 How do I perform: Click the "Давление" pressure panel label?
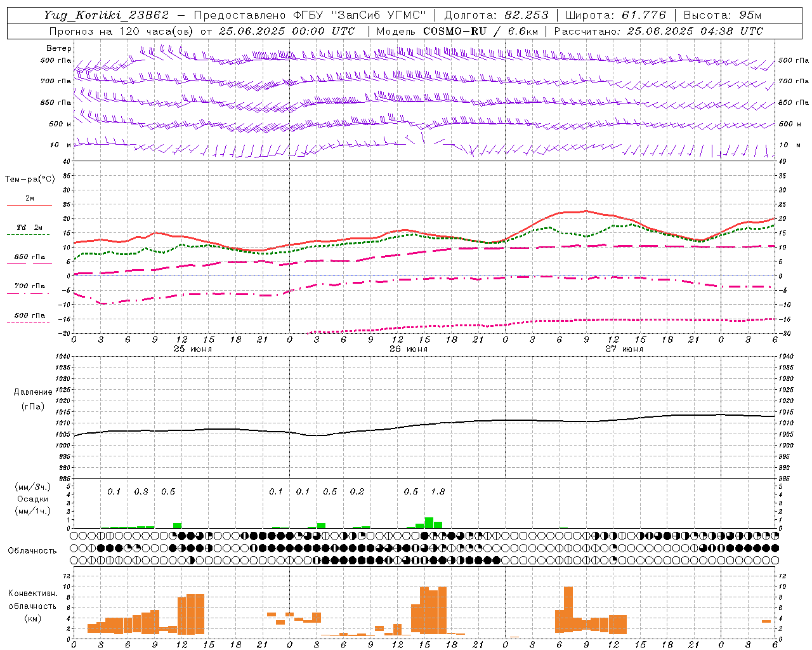33,392
